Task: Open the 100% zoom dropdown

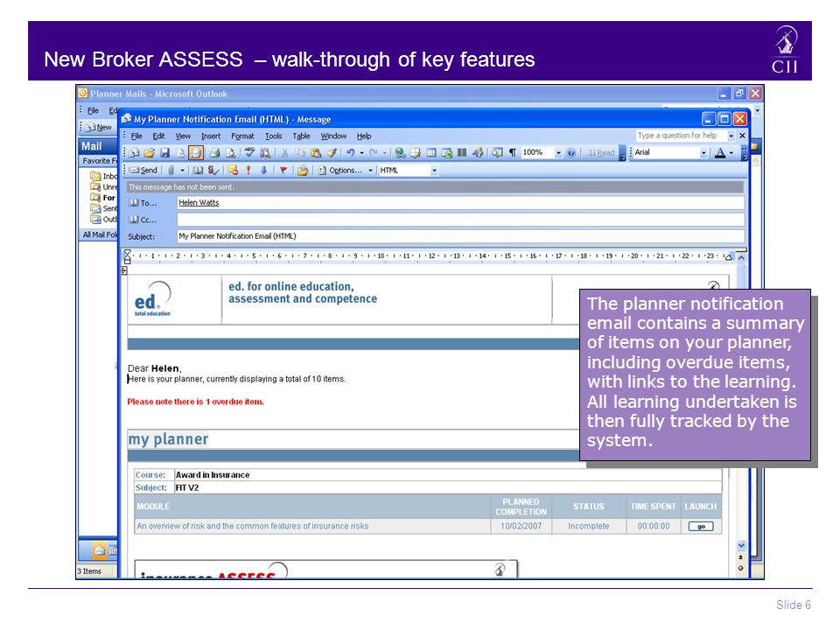Action: click(558, 153)
